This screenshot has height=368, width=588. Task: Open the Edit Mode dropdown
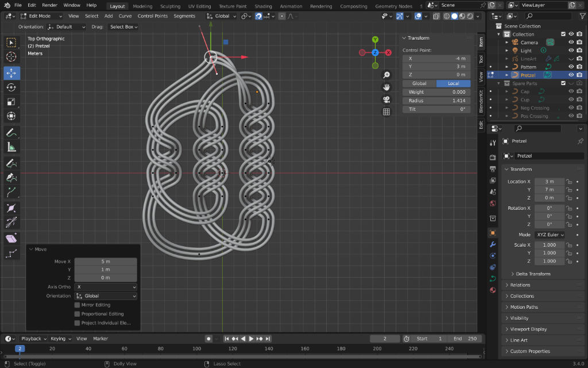(39, 16)
